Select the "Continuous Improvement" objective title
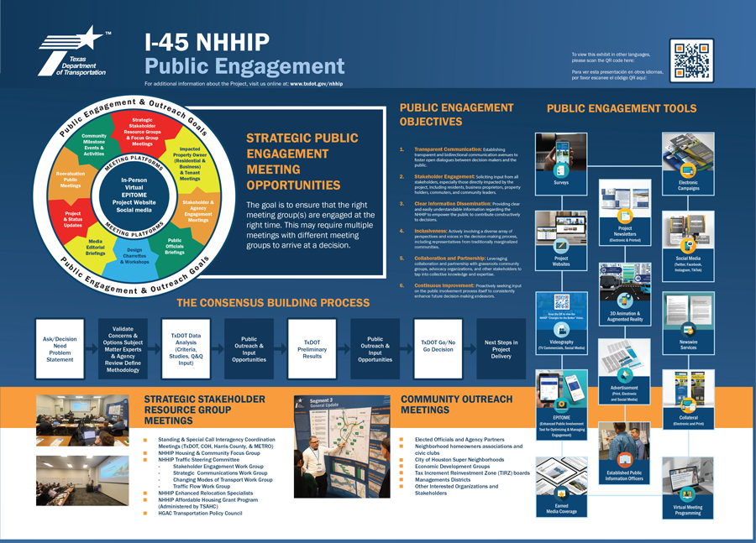 (444, 285)
